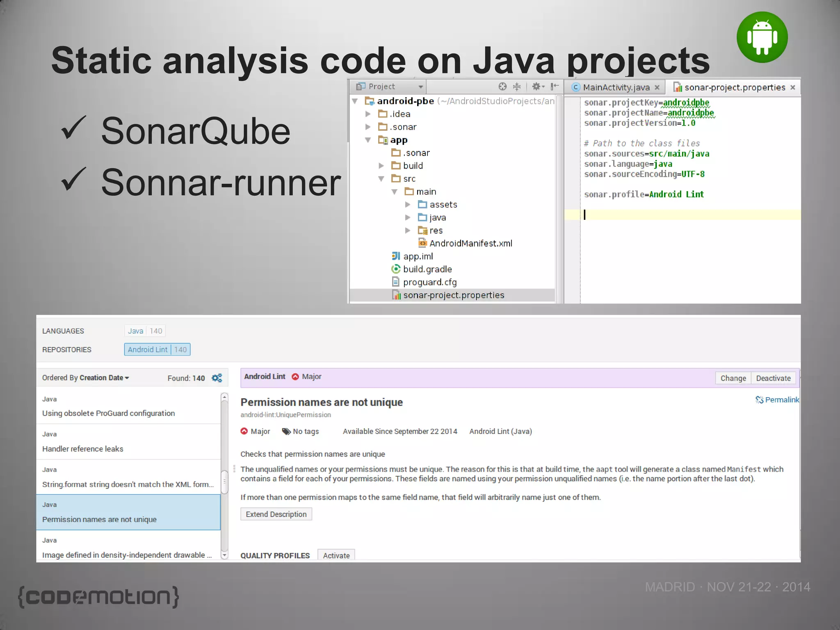Click the build.gradle file icon

click(396, 269)
